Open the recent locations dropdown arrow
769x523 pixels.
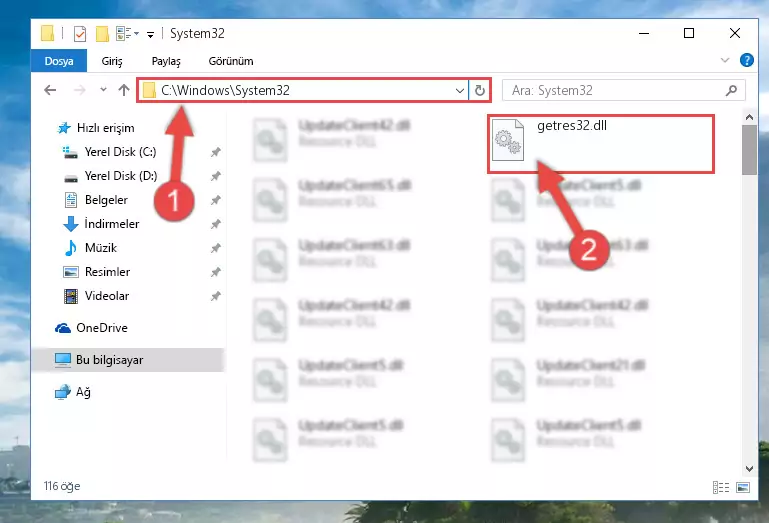(x=103, y=90)
